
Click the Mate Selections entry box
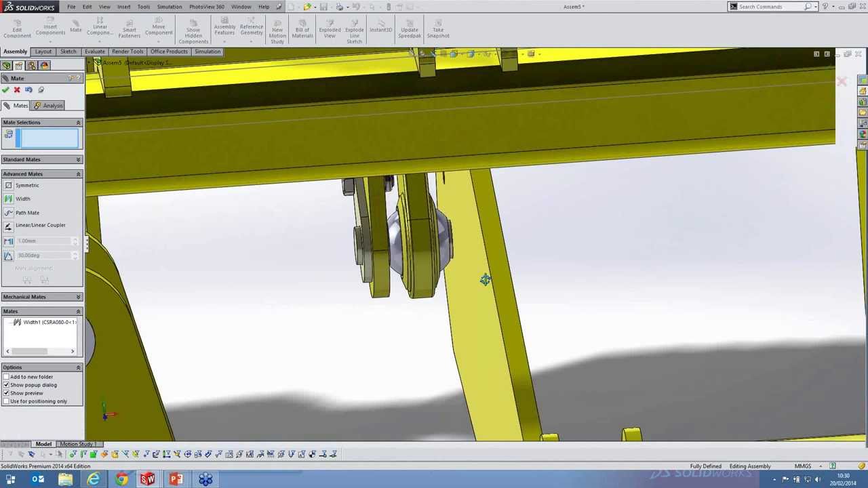pyautogui.click(x=49, y=138)
